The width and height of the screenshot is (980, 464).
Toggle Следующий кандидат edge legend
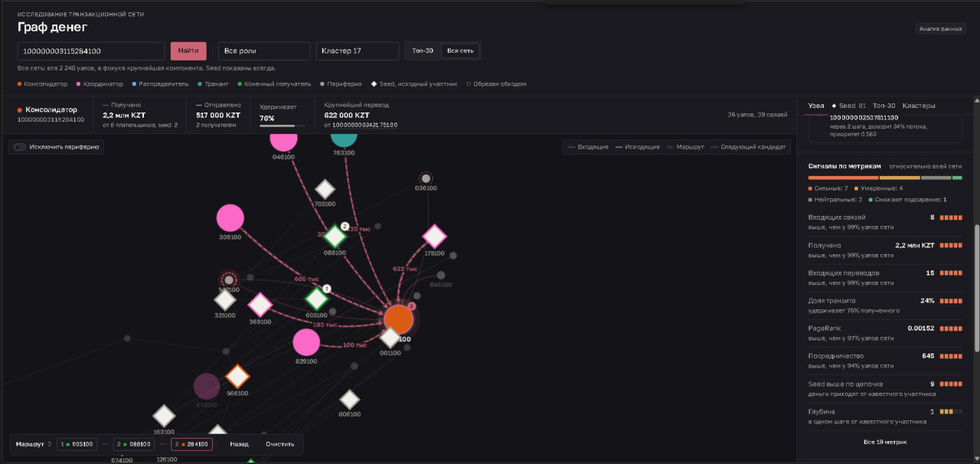tap(748, 147)
